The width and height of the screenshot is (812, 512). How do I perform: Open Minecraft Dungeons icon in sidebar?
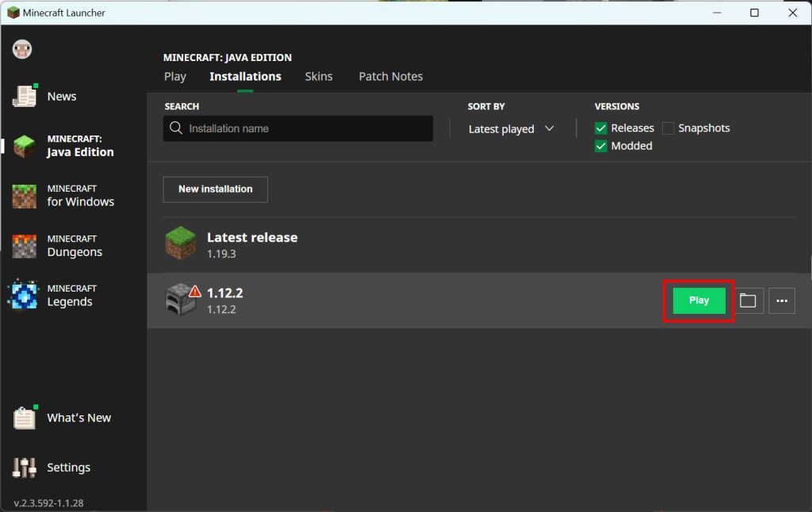coord(25,246)
